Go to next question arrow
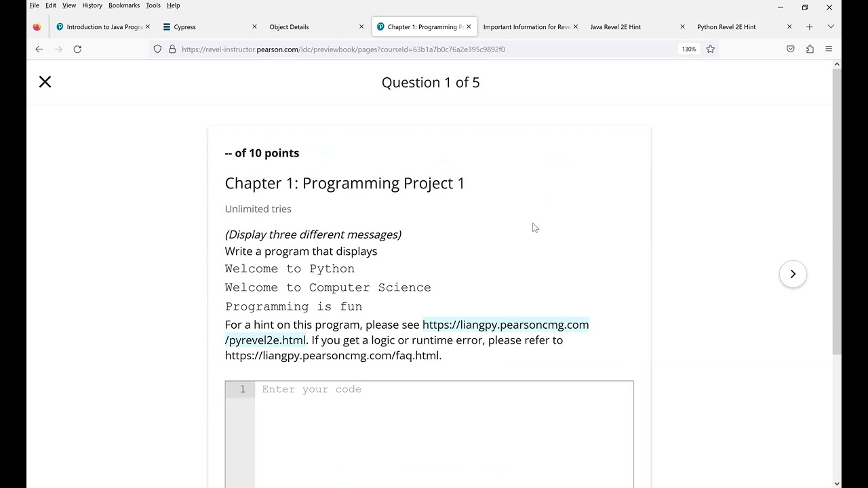The height and width of the screenshot is (488, 868). (x=793, y=274)
